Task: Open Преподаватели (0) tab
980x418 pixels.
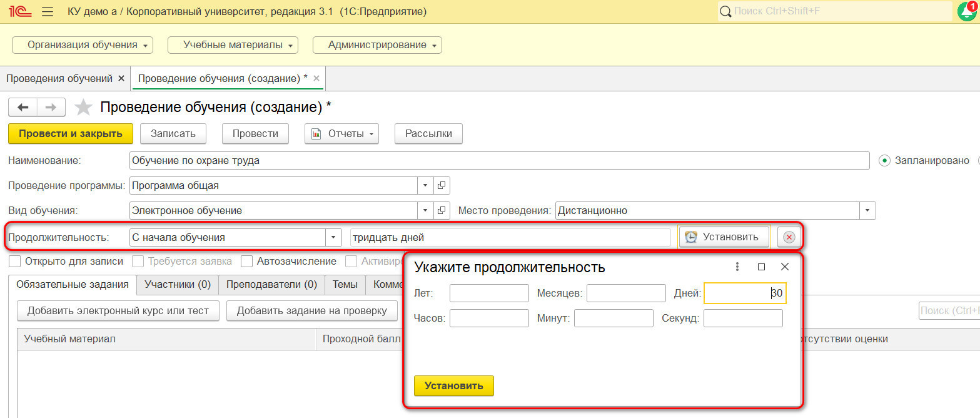Action: (271, 284)
